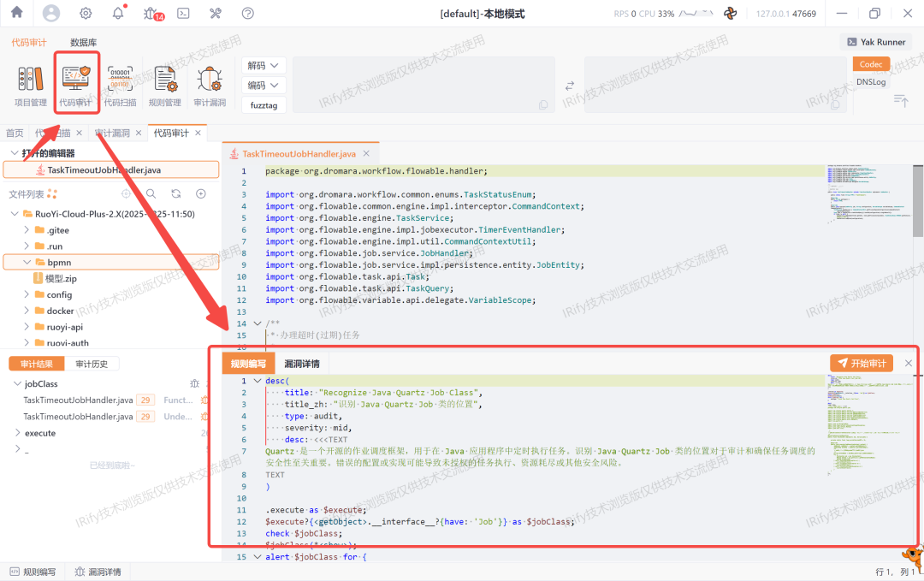This screenshot has height=581, width=924.
Task: Collapse the bpmn folder
Action: click(27, 262)
